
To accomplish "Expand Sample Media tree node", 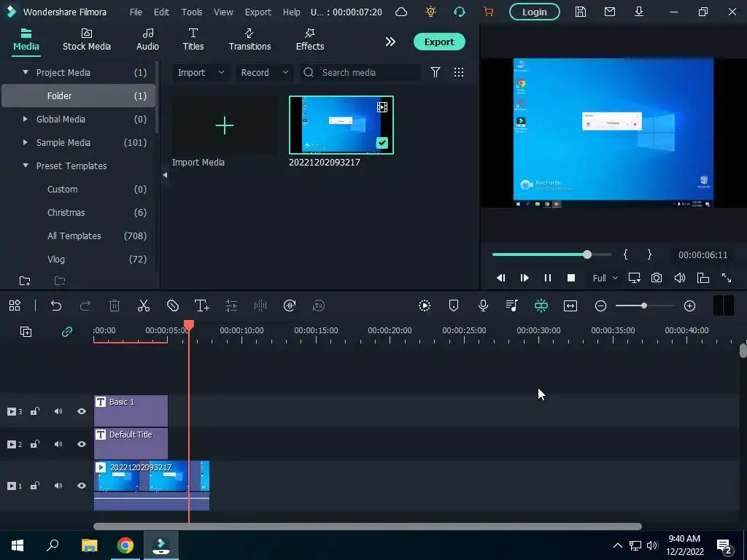I will 26,142.
